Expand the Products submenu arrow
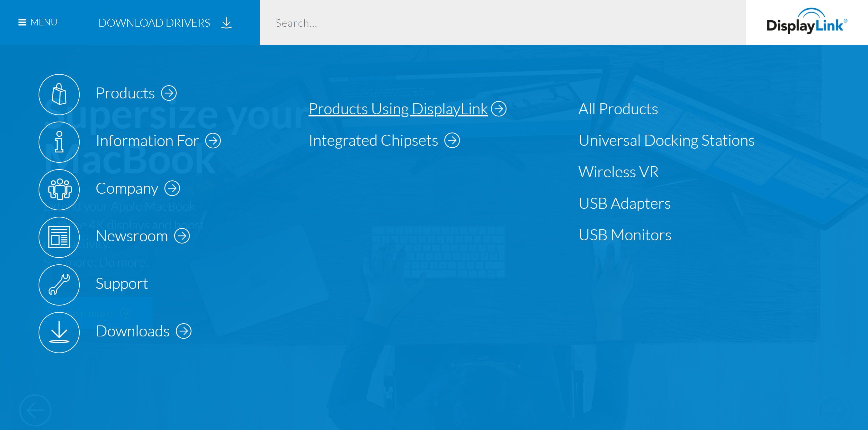This screenshot has height=430, width=868. (x=169, y=93)
